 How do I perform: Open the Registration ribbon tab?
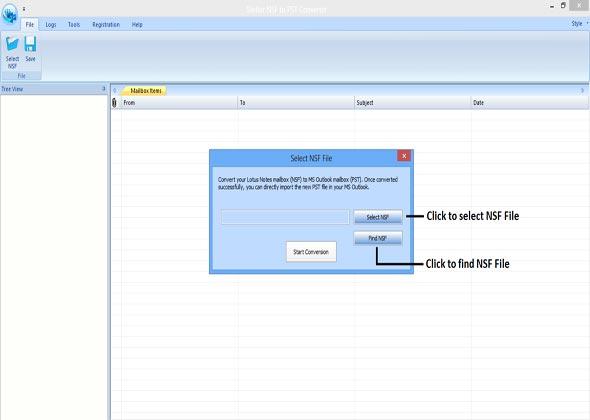[106, 24]
